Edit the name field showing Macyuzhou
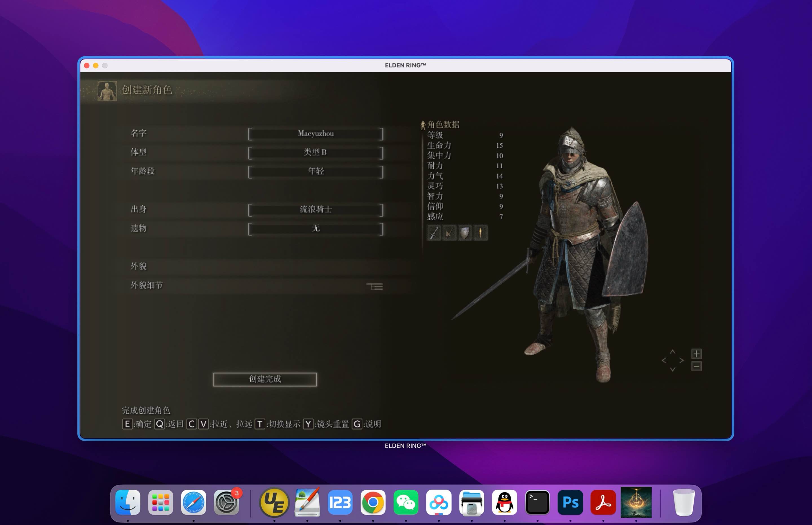 pyautogui.click(x=316, y=134)
